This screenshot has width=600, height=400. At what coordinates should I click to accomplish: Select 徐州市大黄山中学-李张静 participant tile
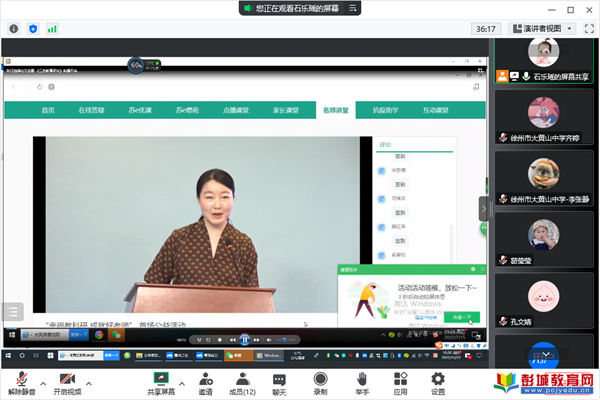543,178
